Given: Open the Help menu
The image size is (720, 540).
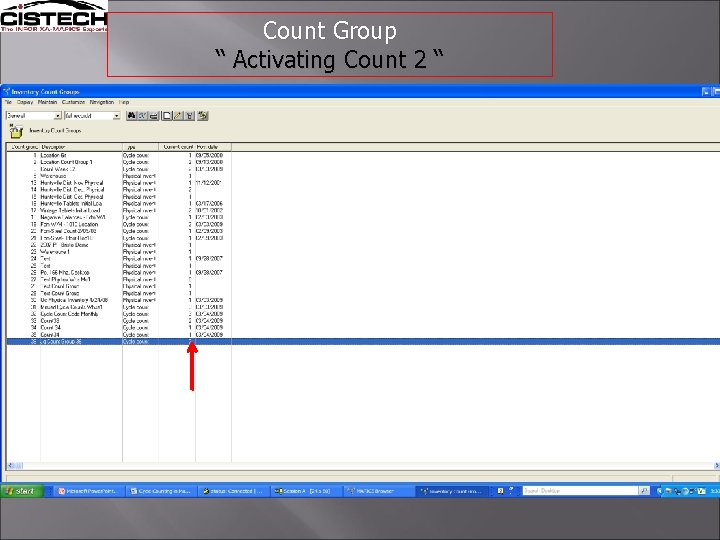Looking at the screenshot, I should click(x=124, y=102).
